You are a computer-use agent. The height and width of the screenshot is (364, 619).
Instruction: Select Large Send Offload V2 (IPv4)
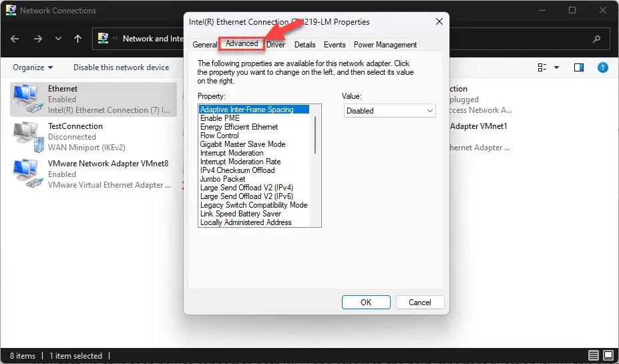pyautogui.click(x=246, y=188)
